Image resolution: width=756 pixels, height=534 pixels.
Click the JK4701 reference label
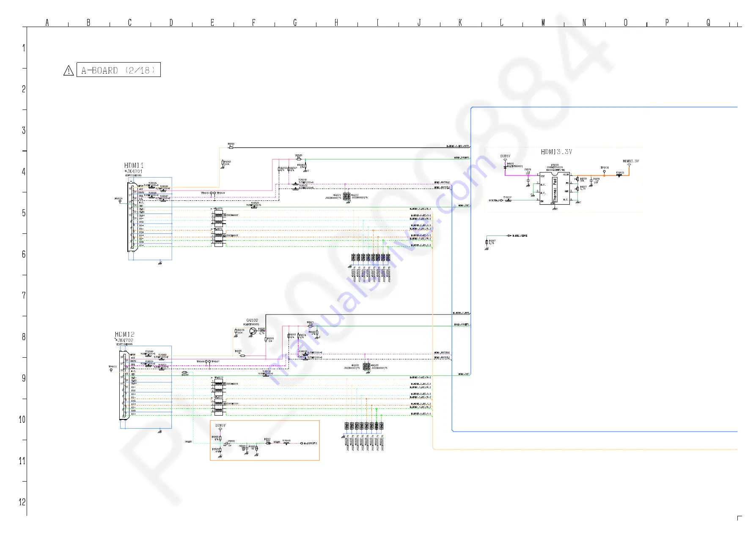(x=135, y=171)
